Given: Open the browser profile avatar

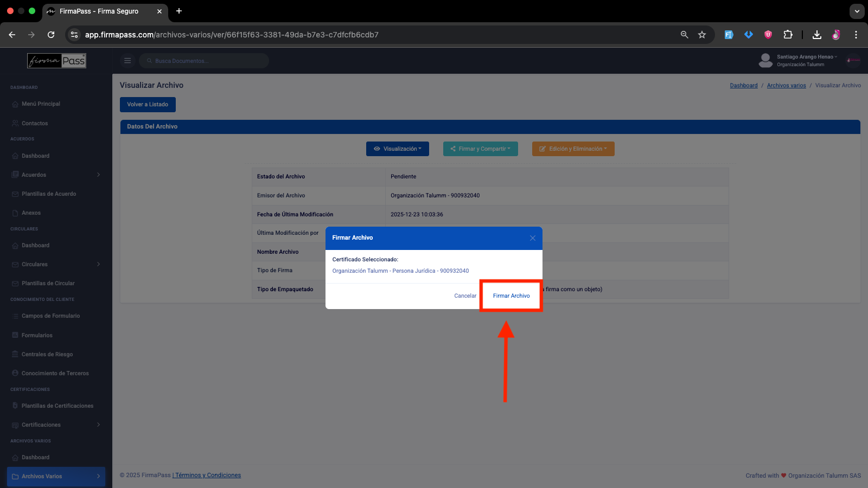Looking at the screenshot, I should pyautogui.click(x=836, y=35).
